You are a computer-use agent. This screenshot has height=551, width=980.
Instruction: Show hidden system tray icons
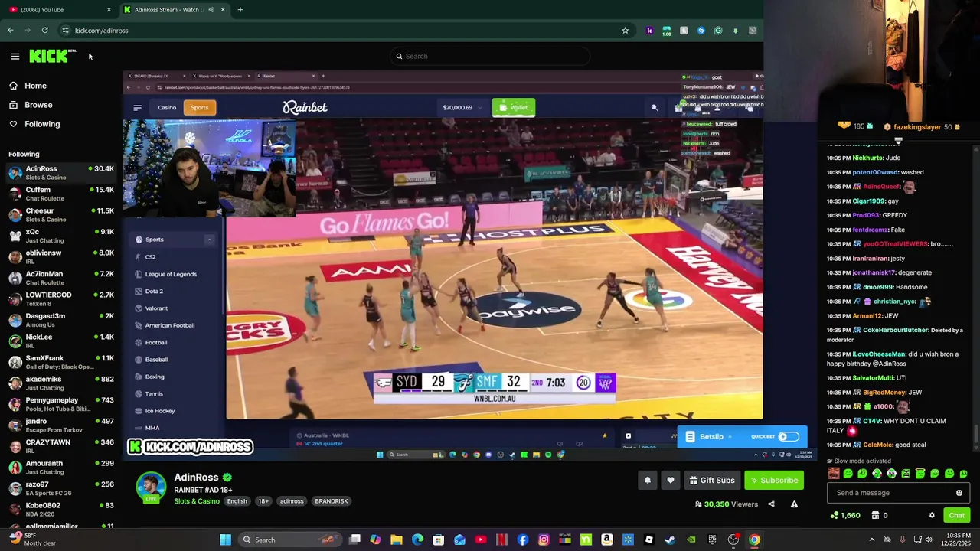coord(871,540)
